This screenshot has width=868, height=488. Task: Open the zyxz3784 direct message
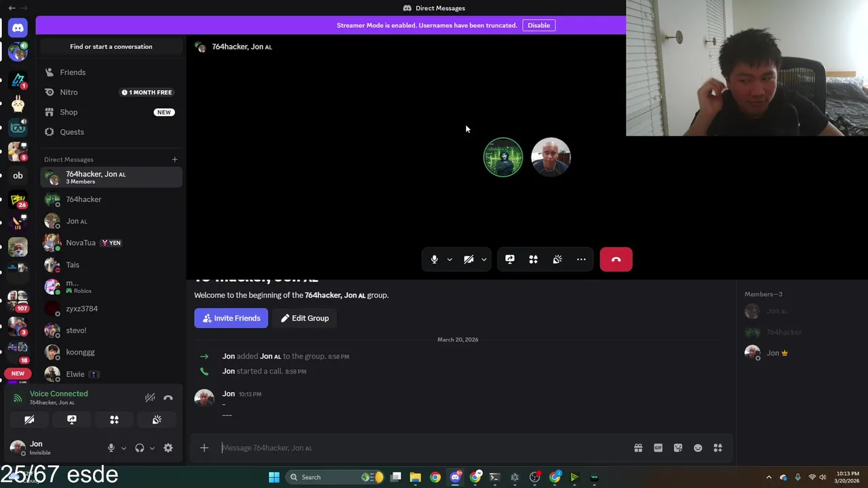pyautogui.click(x=111, y=308)
